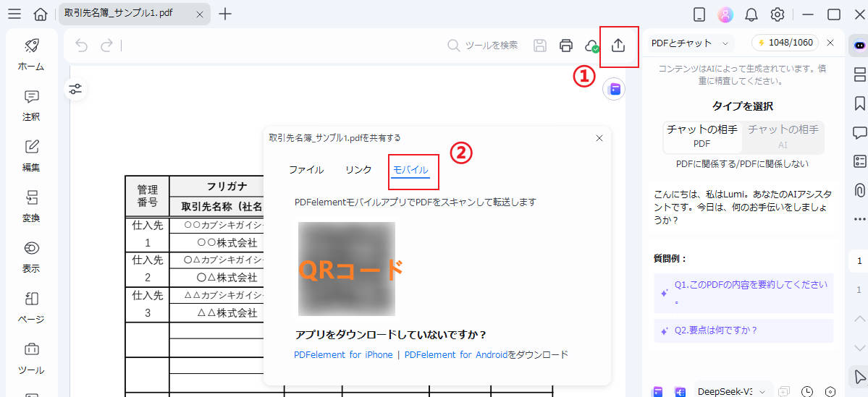
Task: Open the thumbnails panel icon in the right rail
Action: (860, 74)
